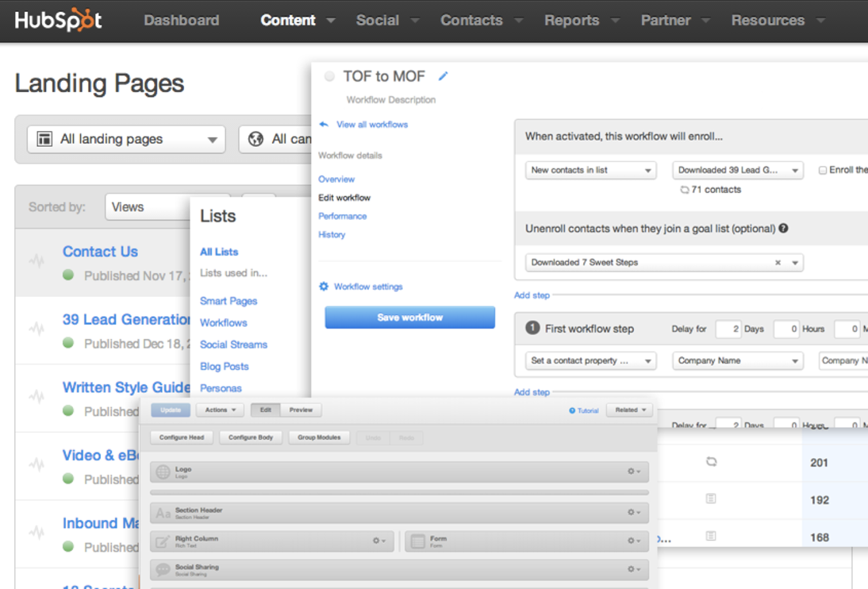Open the Content menu
Screen dimensions: 868x589
pyautogui.click(x=298, y=21)
